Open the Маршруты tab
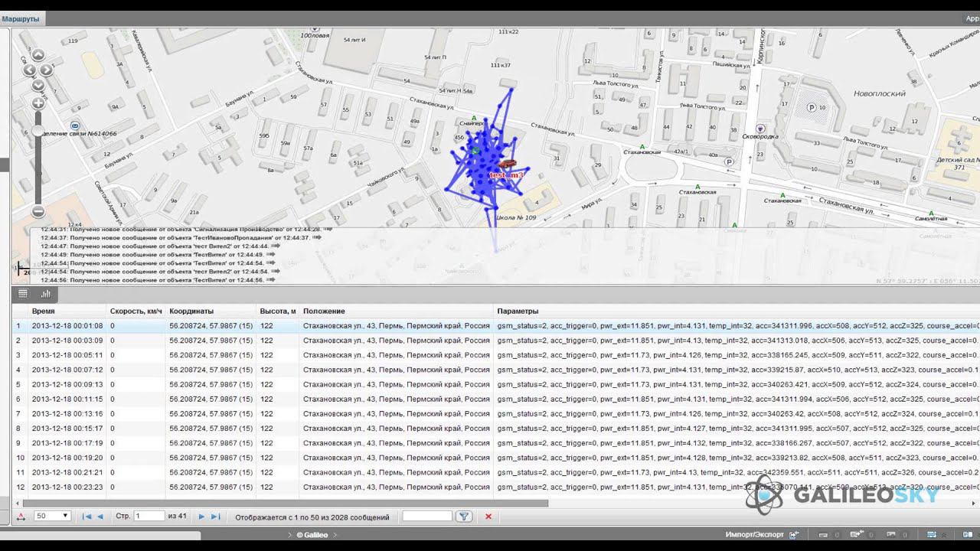 [x=21, y=18]
